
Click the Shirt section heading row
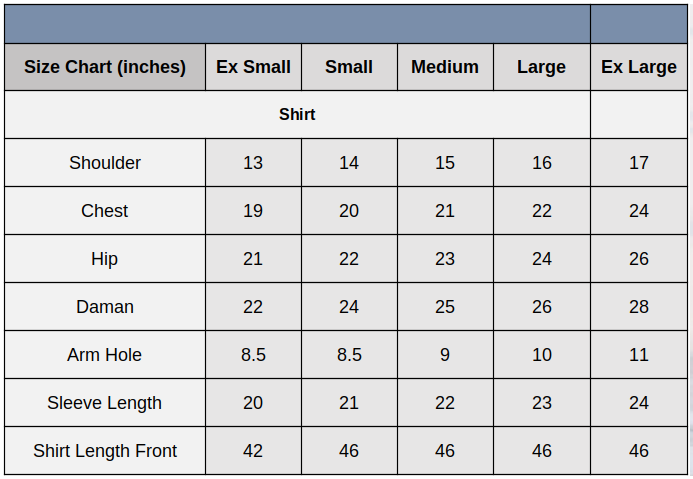coord(297,115)
